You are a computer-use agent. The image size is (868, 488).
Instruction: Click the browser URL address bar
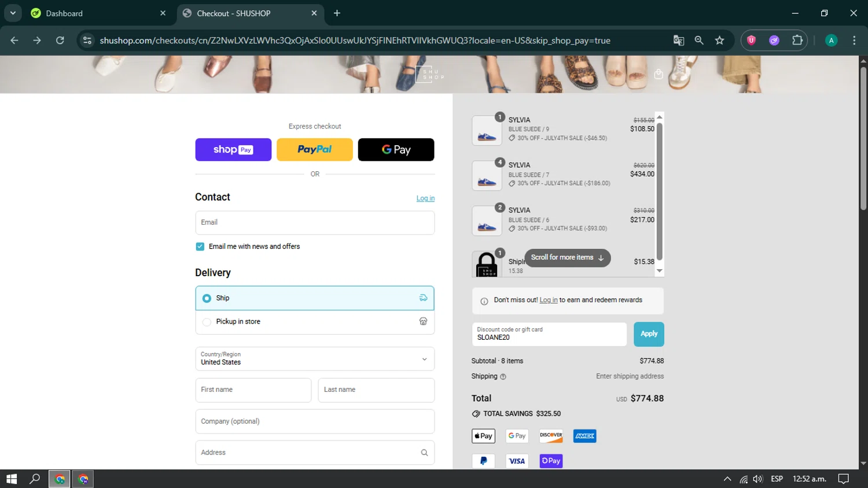tap(355, 41)
